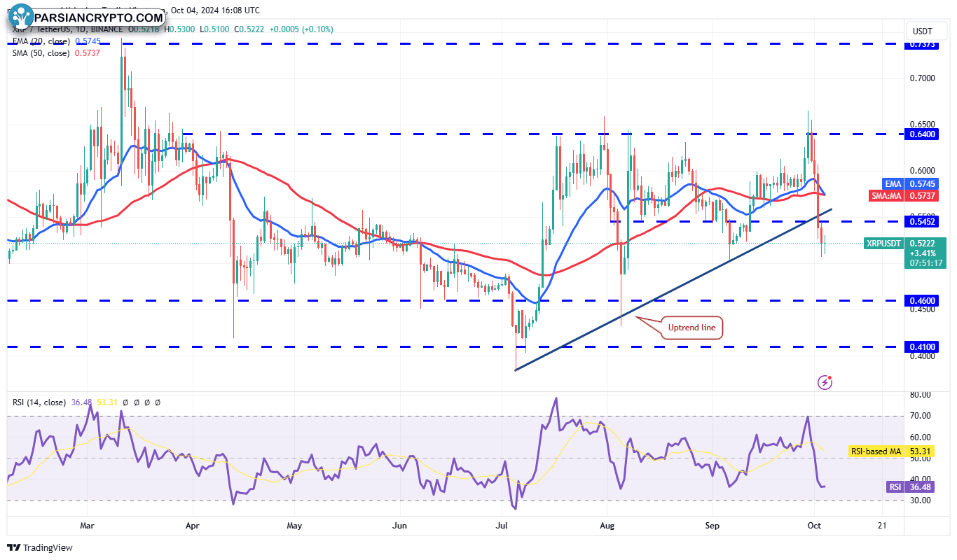Click the 0.5737 value beside SMA legend
957x560 pixels.
[x=88, y=52]
